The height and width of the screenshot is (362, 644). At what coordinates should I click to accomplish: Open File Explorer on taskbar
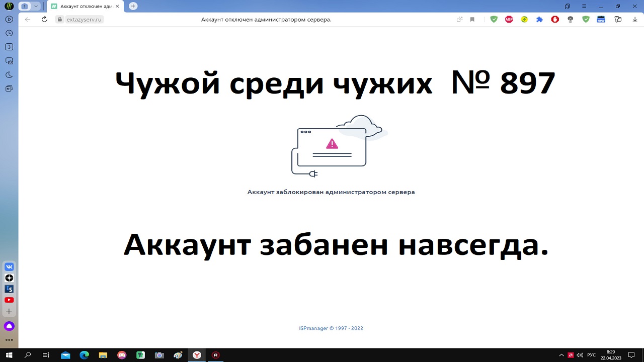[x=103, y=355]
